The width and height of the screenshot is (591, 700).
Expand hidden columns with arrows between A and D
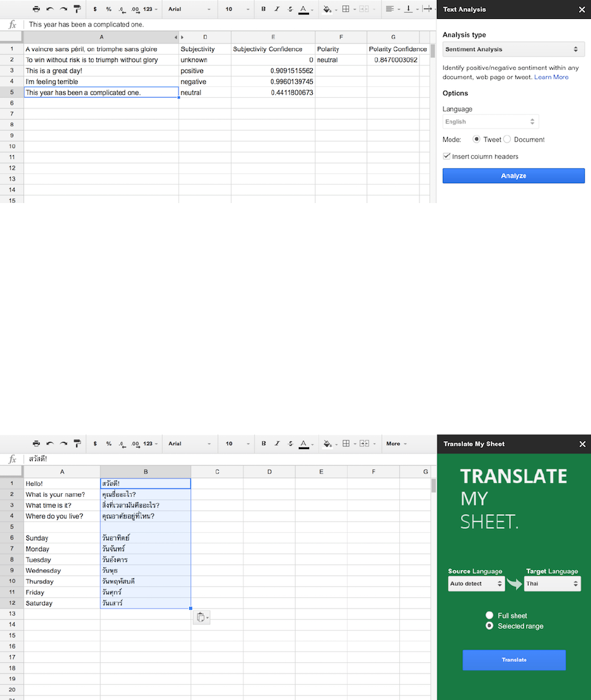pyautogui.click(x=179, y=37)
